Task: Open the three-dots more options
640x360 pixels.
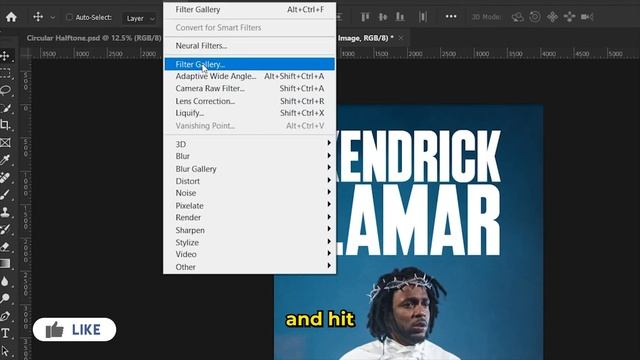Action: point(451,17)
